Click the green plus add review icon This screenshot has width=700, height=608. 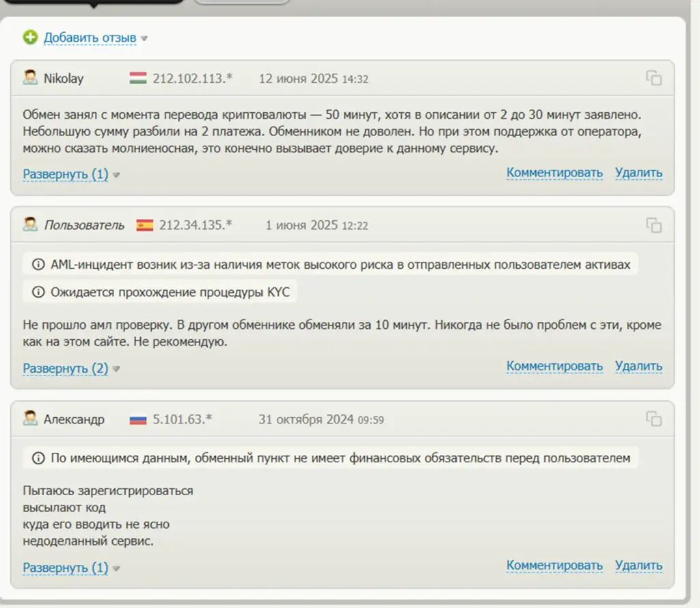[x=30, y=38]
